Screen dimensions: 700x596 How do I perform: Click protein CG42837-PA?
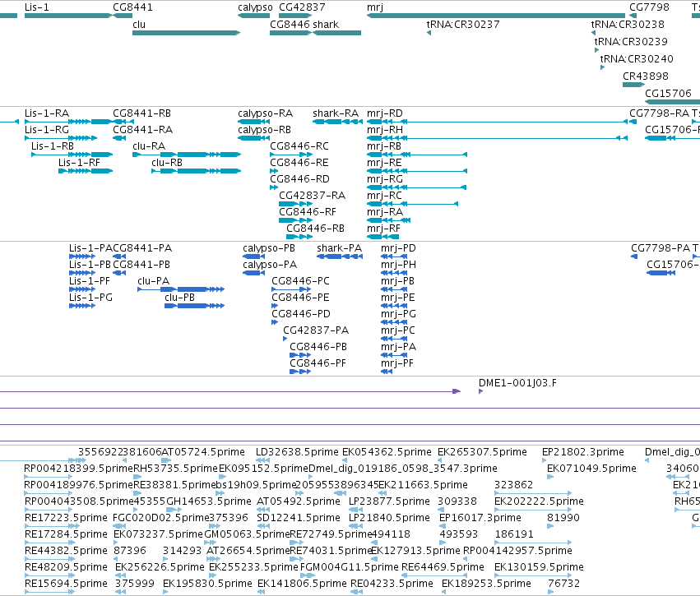coord(285,339)
